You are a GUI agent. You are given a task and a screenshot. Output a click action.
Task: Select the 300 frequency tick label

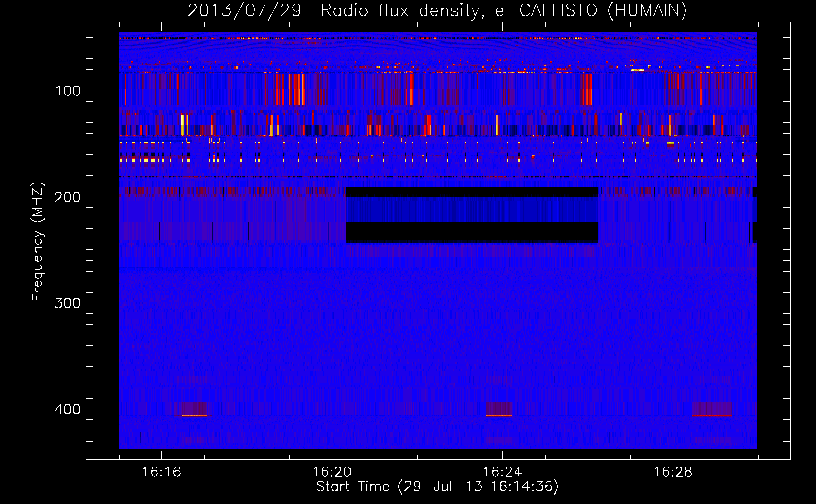(x=68, y=303)
